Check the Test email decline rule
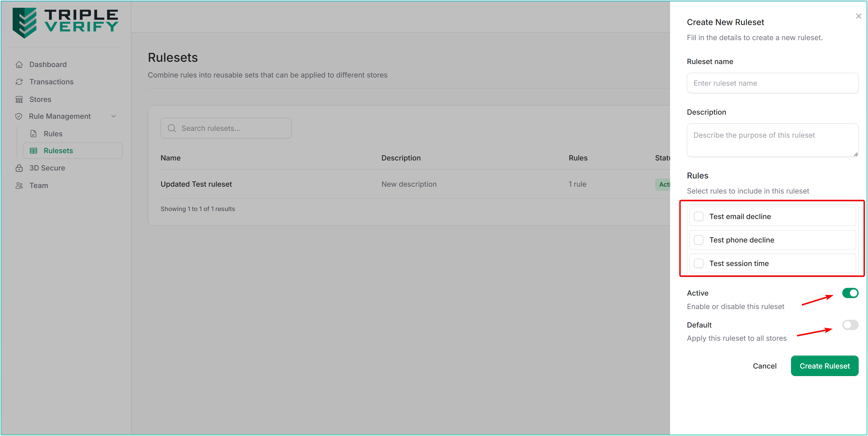The image size is (868, 436). 699,217
